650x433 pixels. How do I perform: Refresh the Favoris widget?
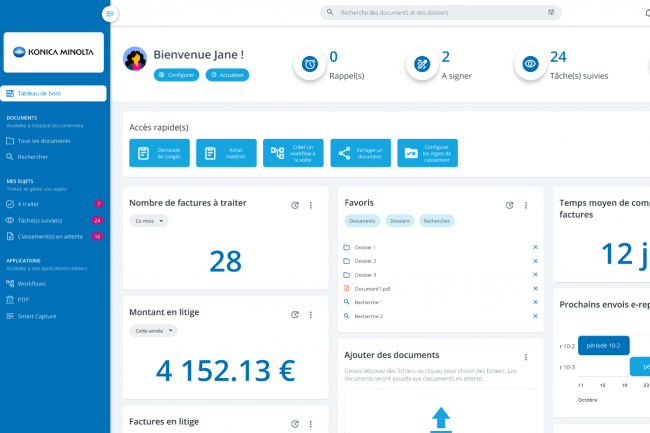[509, 205]
